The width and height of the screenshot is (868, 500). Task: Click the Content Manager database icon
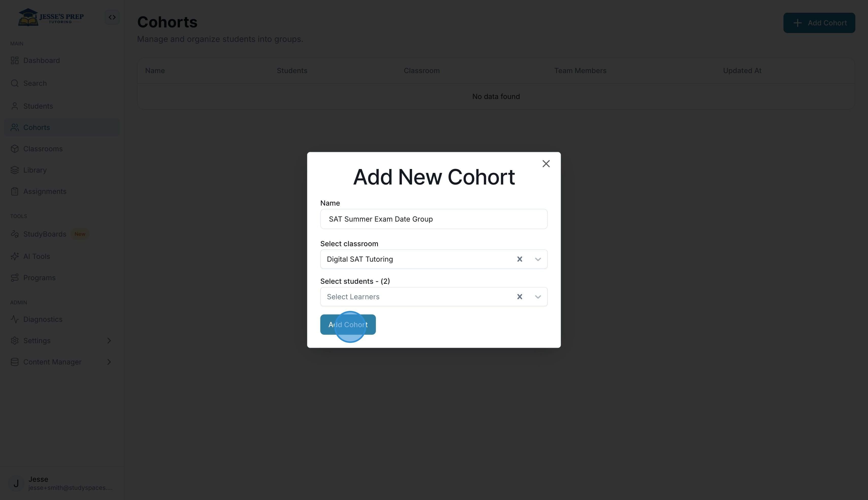(14, 362)
